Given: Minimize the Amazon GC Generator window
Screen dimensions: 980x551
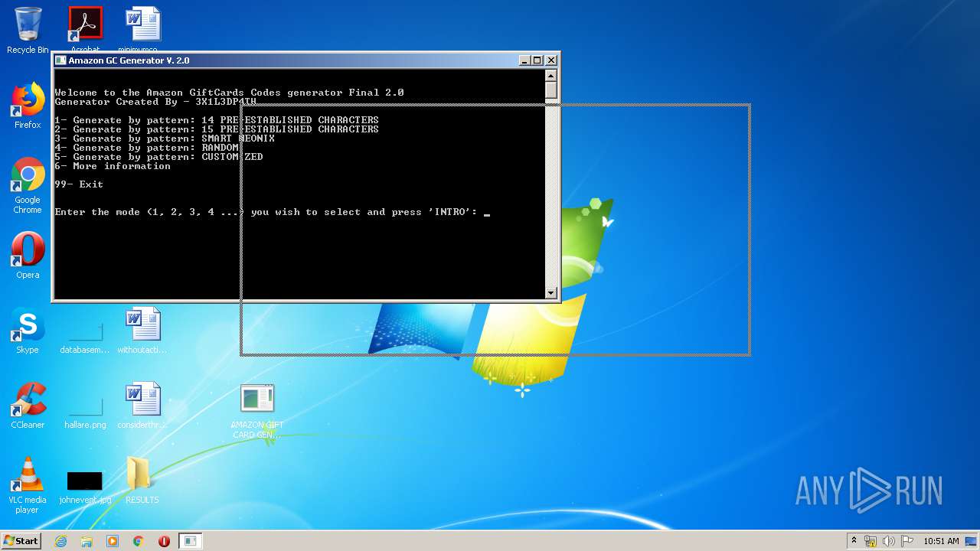Looking at the screenshot, I should point(524,60).
